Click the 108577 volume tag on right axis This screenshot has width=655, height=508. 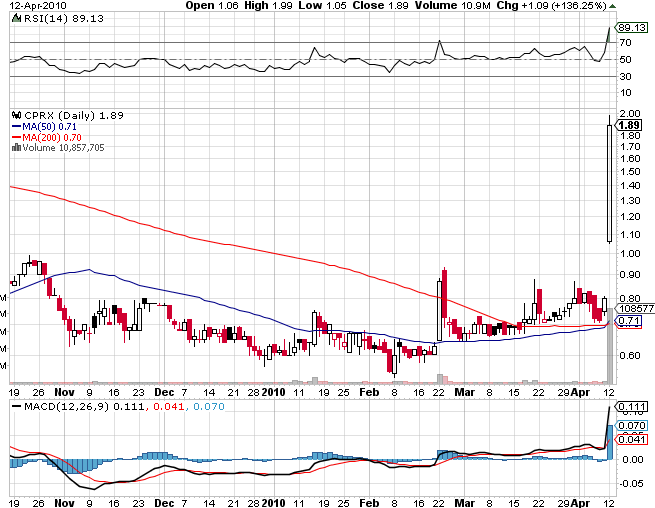(635, 308)
